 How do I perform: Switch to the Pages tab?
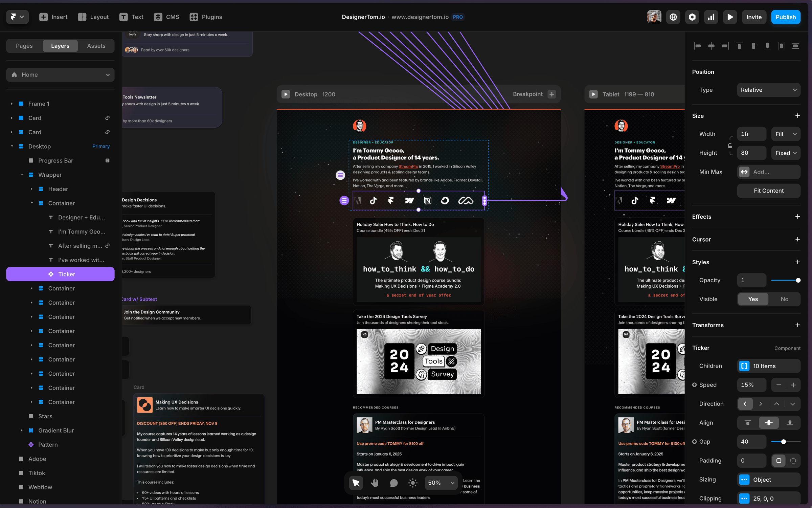(24, 46)
